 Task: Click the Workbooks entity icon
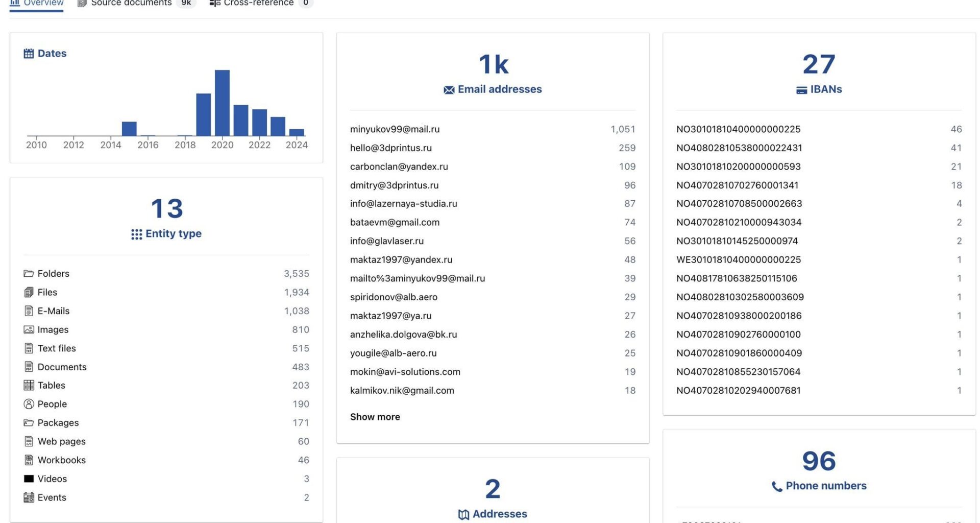tap(29, 460)
